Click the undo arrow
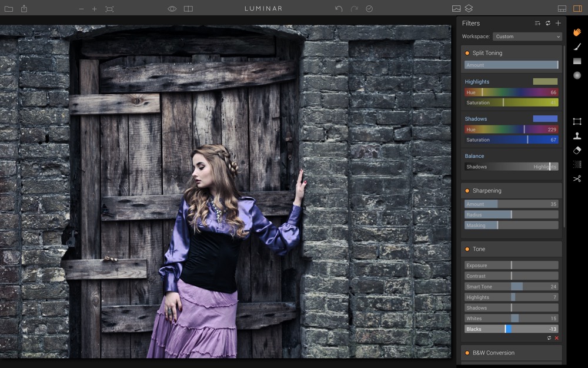Screen dimensions: 588x368 (339, 9)
